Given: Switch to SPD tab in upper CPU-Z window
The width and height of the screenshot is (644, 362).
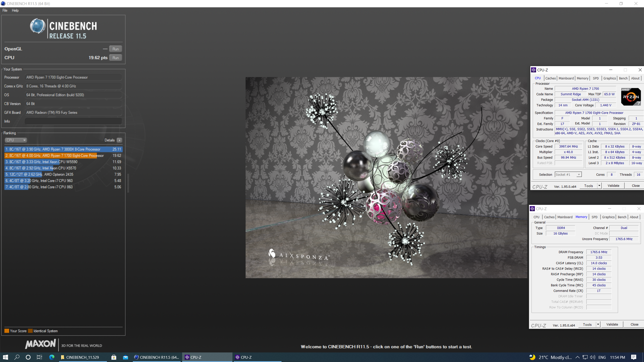Looking at the screenshot, I should coord(595,78).
